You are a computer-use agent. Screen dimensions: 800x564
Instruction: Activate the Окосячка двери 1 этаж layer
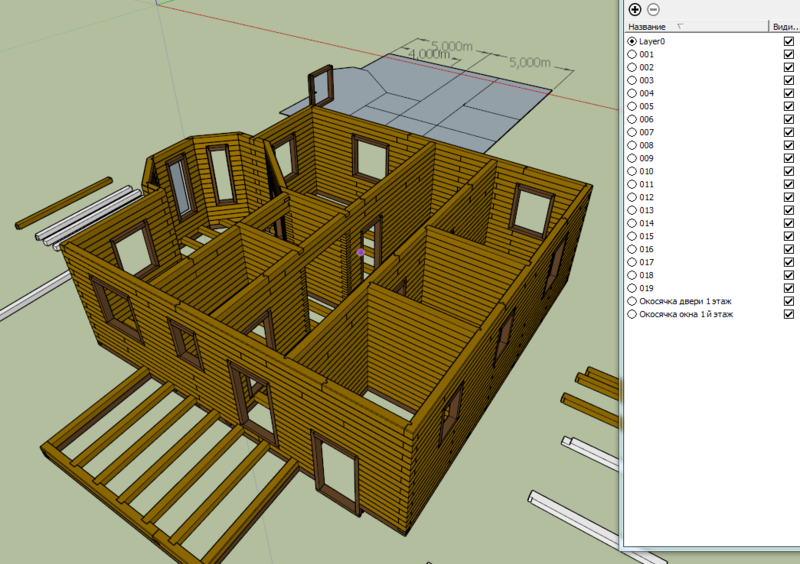pos(632,301)
